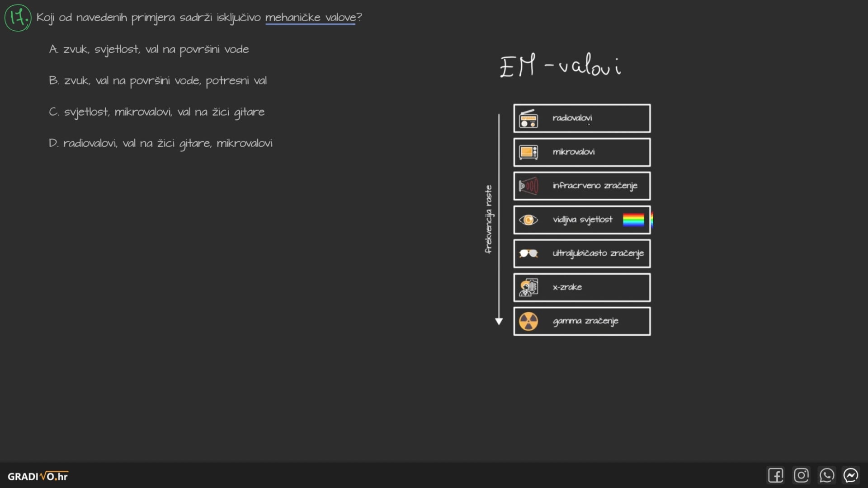The image size is (868, 488).
Task: Click the vidljiva svjetlost (visible light) icon
Action: (527, 219)
